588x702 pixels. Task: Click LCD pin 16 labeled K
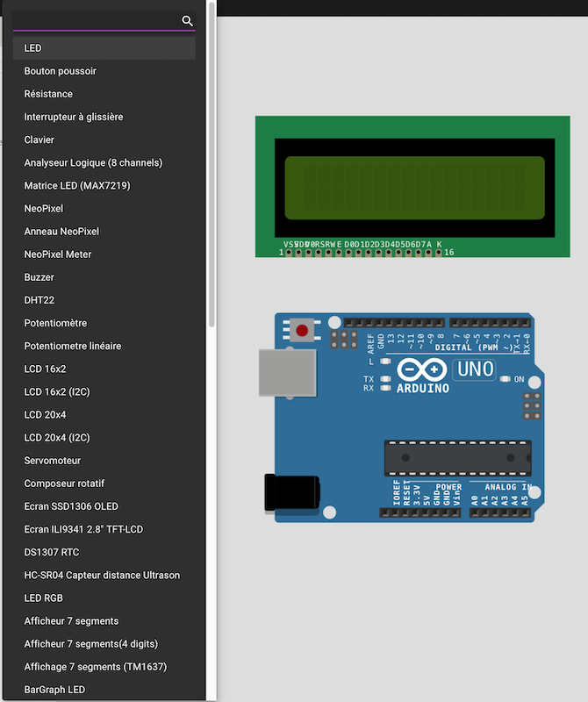pyautogui.click(x=439, y=253)
